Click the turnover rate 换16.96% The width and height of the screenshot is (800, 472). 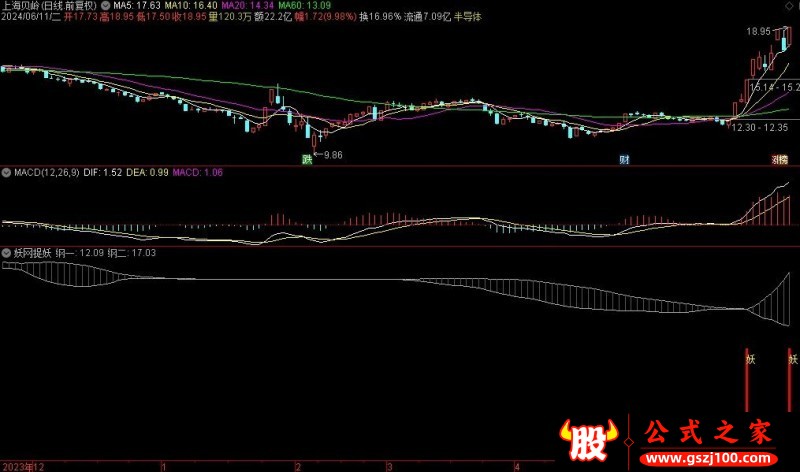click(x=380, y=17)
